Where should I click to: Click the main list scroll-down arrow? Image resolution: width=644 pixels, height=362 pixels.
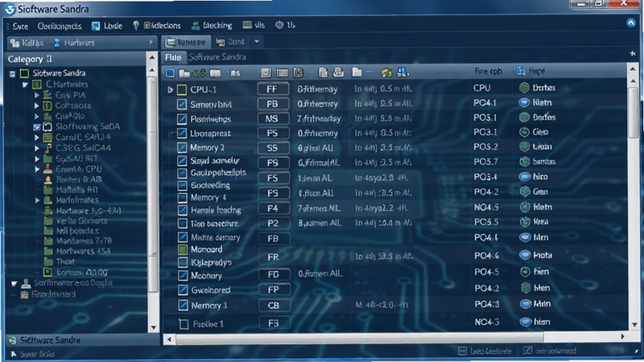click(x=634, y=324)
